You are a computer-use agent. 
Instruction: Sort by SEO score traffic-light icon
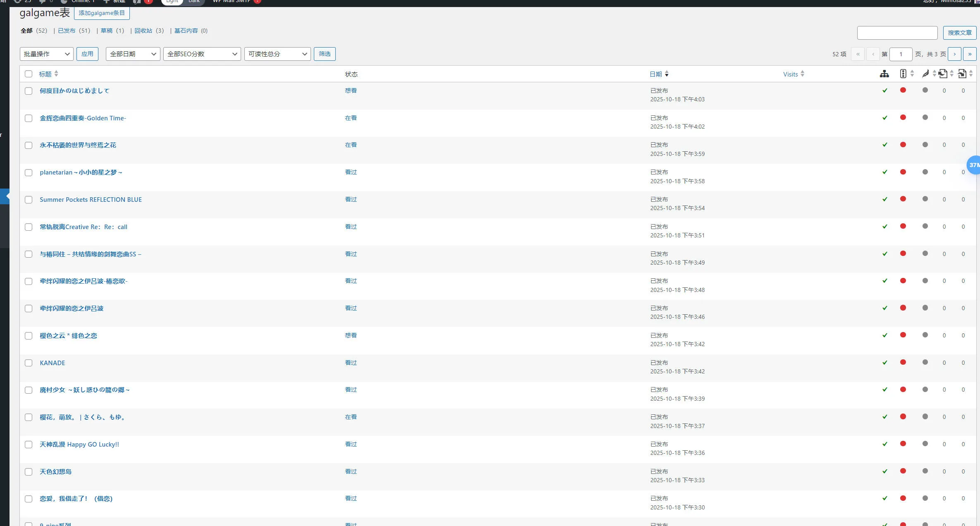903,74
